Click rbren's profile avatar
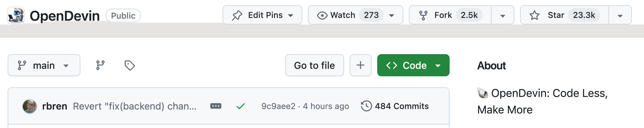The image size is (644, 128). tap(30, 106)
